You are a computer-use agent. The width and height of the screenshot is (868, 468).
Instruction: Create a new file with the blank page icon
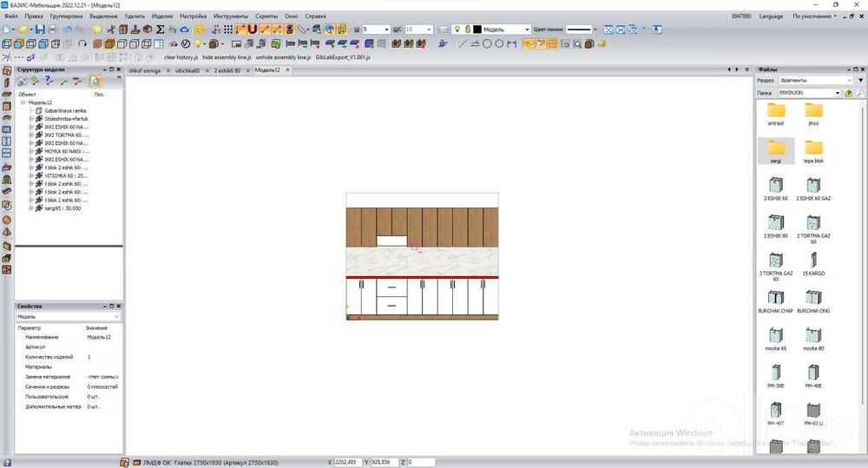[6, 30]
